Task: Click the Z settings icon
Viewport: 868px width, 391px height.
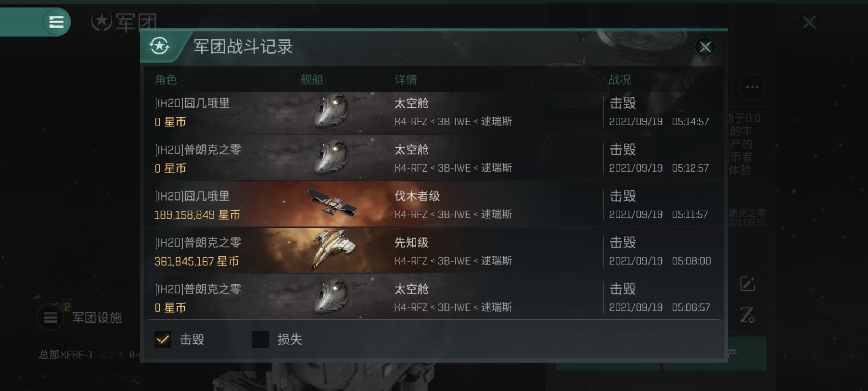Action: click(x=747, y=315)
